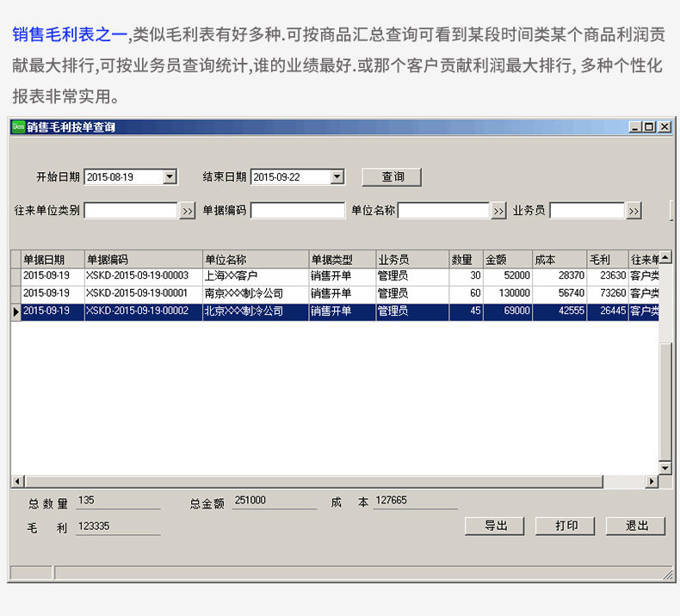Maximize the 销售毛利按单查询 window
The width and height of the screenshot is (680, 616).
pos(649,127)
